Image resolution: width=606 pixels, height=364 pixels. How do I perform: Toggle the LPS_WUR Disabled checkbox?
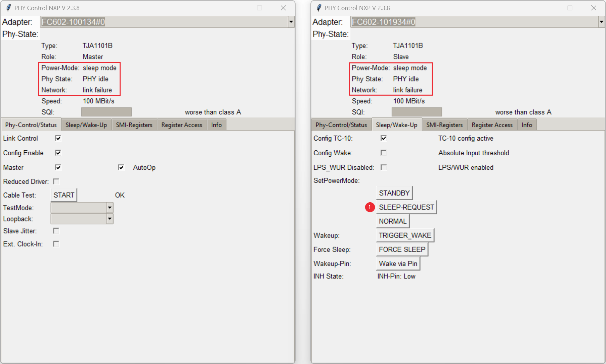click(384, 167)
